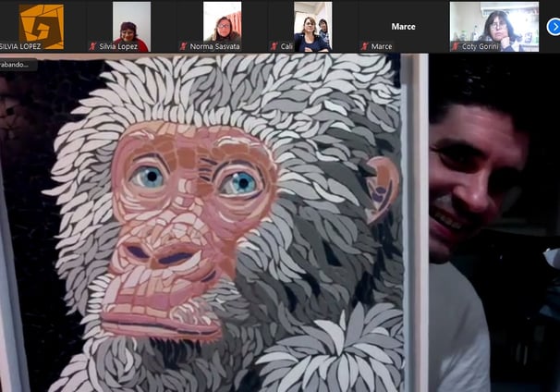This screenshot has width=560, height=392.
Task: Click muted microphone icon beside Coty Gorini
Action: [456, 46]
